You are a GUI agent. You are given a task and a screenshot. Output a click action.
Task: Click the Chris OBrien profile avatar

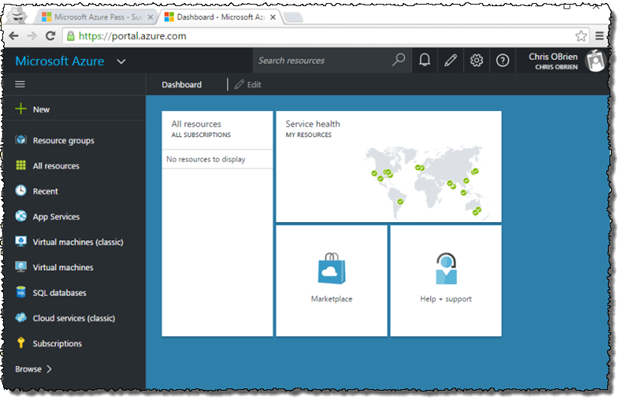(595, 61)
